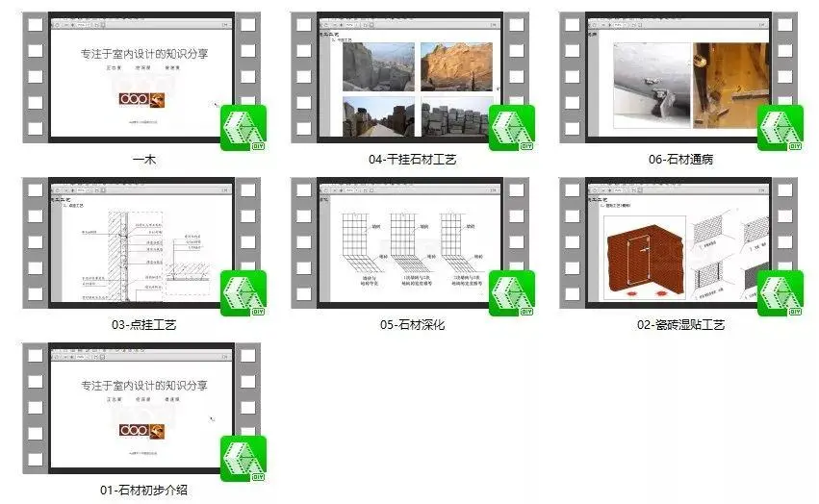
Task: Click the green DIY badge on 03-点挂工艺
Action: coord(243,293)
